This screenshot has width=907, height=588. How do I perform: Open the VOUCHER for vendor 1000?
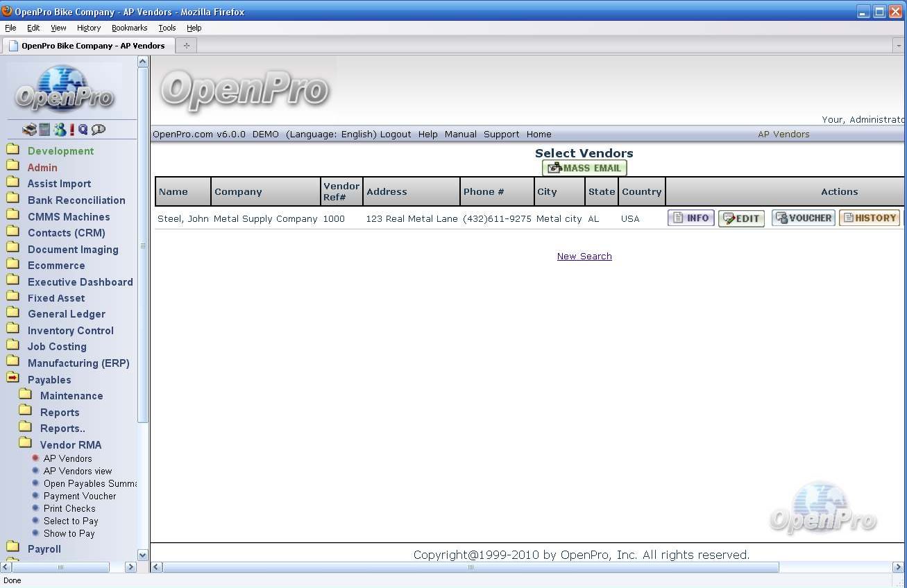[803, 218]
